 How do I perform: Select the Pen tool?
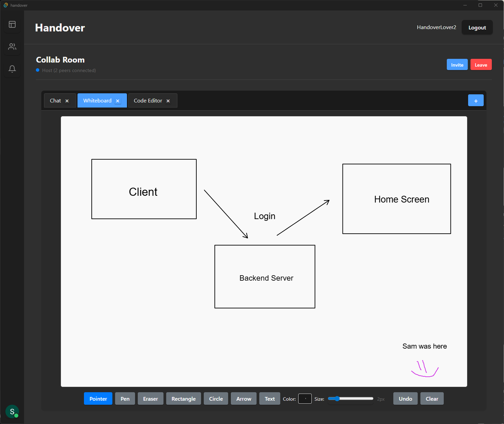125,398
